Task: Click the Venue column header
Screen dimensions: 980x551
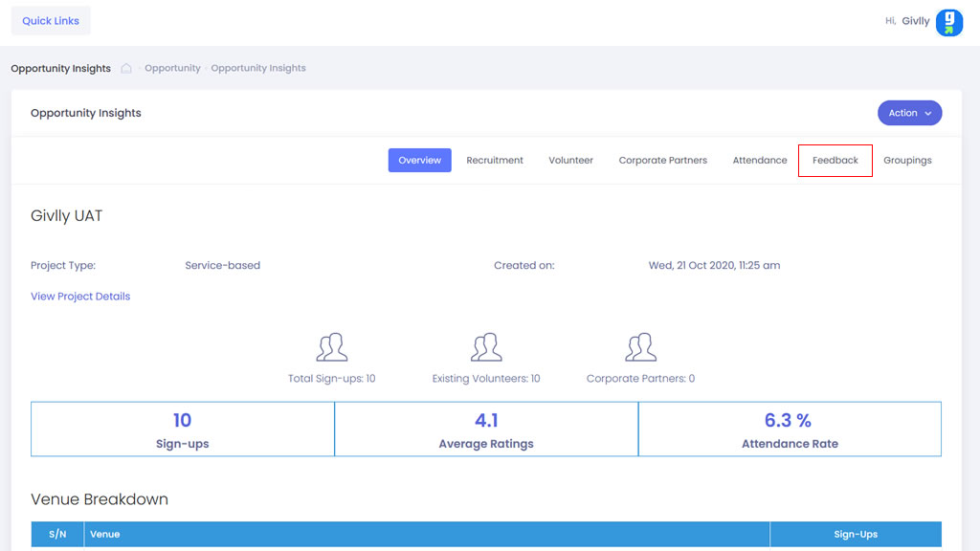Action: (426, 534)
